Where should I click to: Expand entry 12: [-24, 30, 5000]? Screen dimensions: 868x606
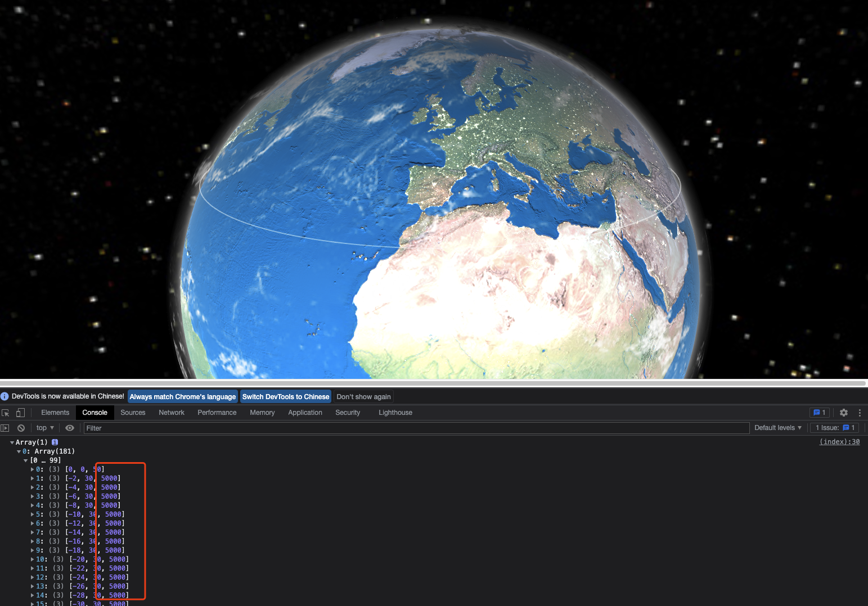point(33,577)
